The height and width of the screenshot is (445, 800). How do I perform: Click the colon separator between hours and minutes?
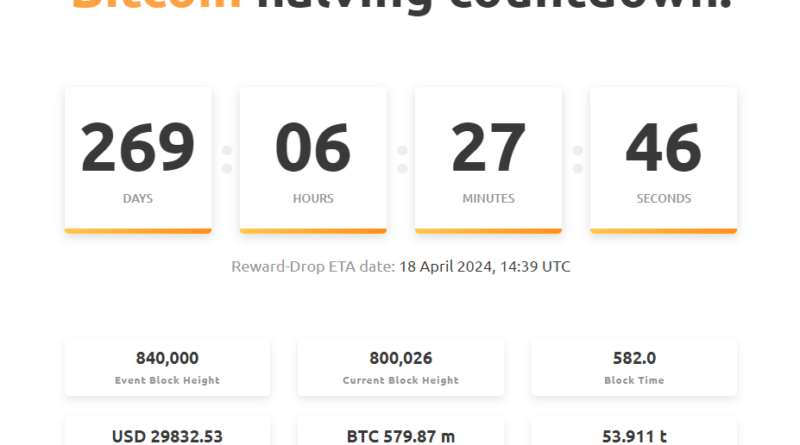(402, 159)
